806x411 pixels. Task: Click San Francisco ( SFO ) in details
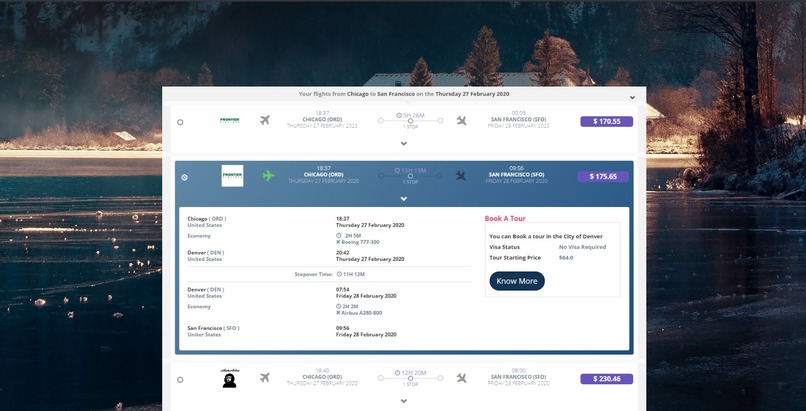[213, 328]
